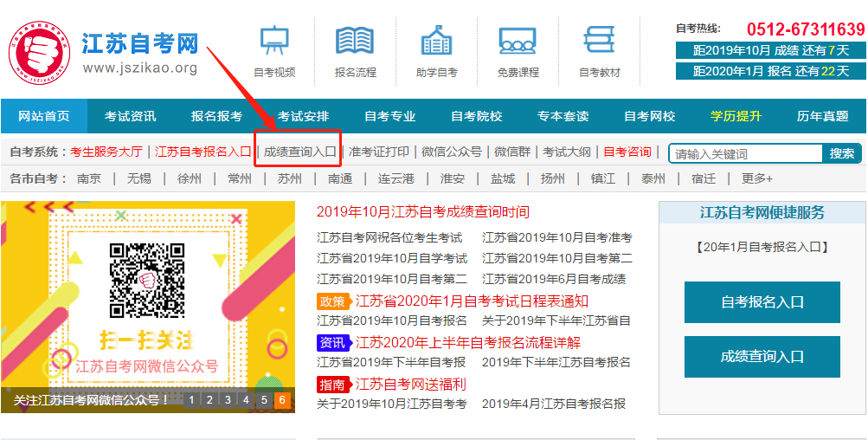Open the 报名流程 open book icon

tap(356, 40)
